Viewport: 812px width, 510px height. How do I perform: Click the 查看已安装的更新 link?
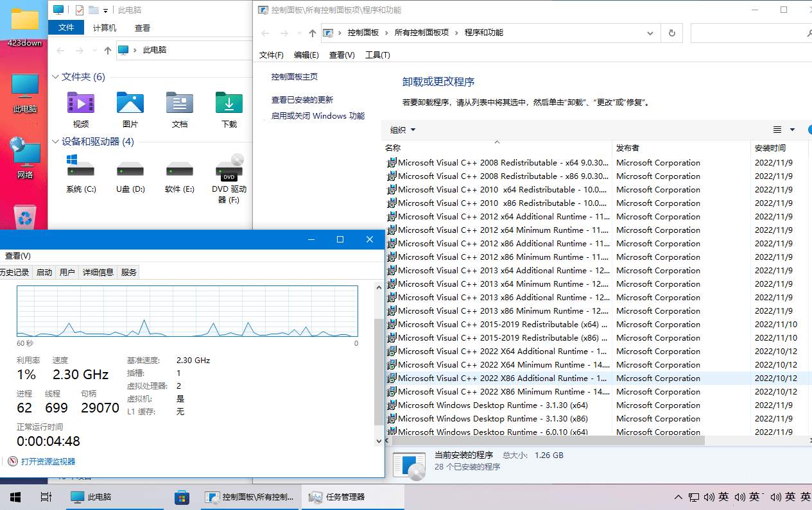coord(302,100)
